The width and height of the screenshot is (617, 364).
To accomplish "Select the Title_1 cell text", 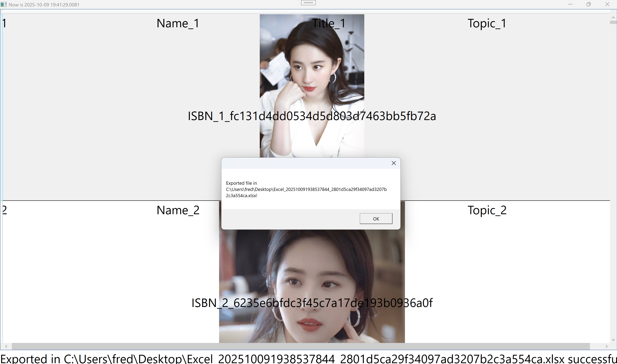I will tap(329, 23).
